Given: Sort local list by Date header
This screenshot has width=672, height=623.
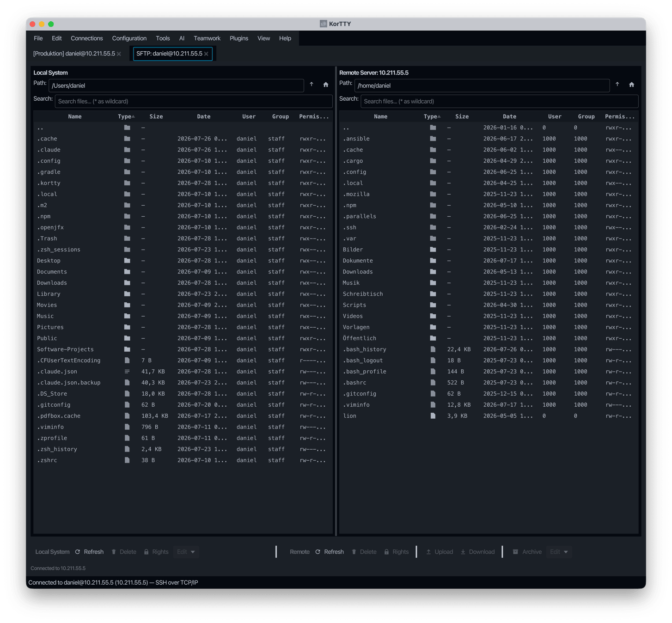Looking at the screenshot, I should tap(204, 116).
